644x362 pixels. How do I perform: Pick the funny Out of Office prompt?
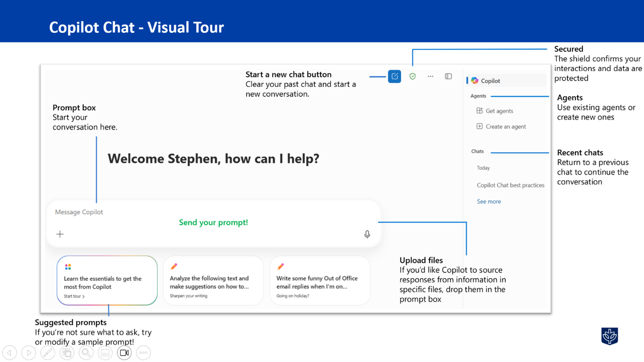pyautogui.click(x=320, y=281)
